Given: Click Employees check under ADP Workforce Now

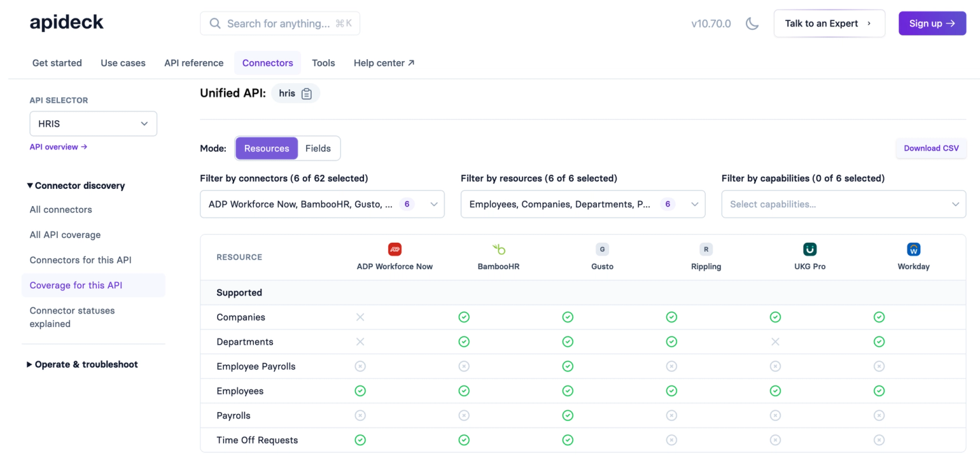Looking at the screenshot, I should tap(360, 391).
